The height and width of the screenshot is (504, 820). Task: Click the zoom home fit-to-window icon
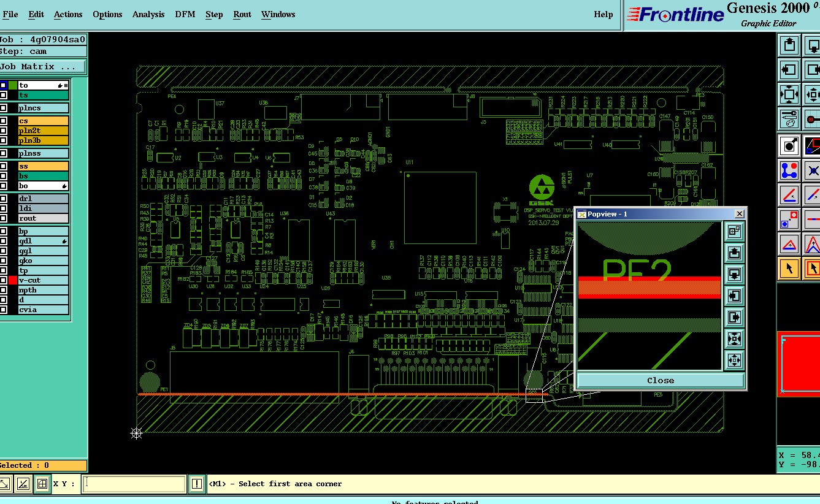[x=789, y=94]
